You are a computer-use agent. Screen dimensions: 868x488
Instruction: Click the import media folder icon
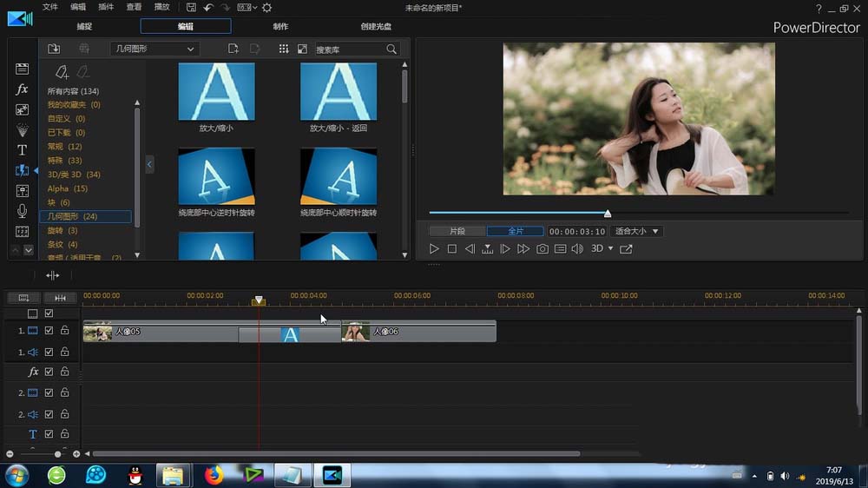pos(54,49)
